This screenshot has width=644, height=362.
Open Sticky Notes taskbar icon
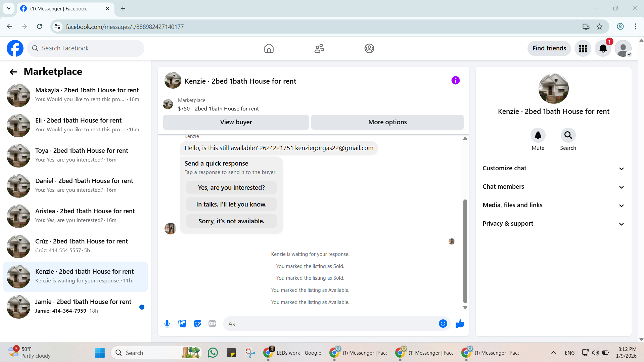tap(231, 353)
